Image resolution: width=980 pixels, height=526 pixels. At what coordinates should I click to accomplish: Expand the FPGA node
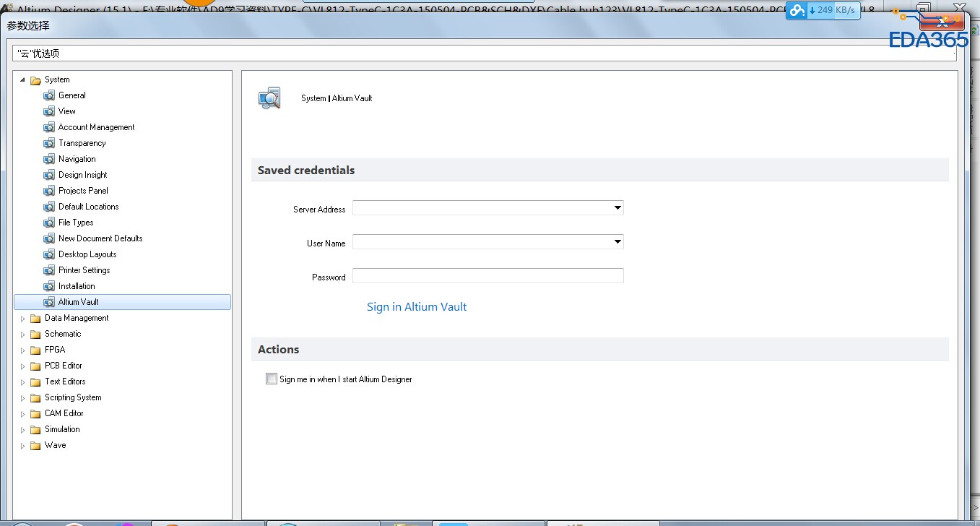click(22, 350)
